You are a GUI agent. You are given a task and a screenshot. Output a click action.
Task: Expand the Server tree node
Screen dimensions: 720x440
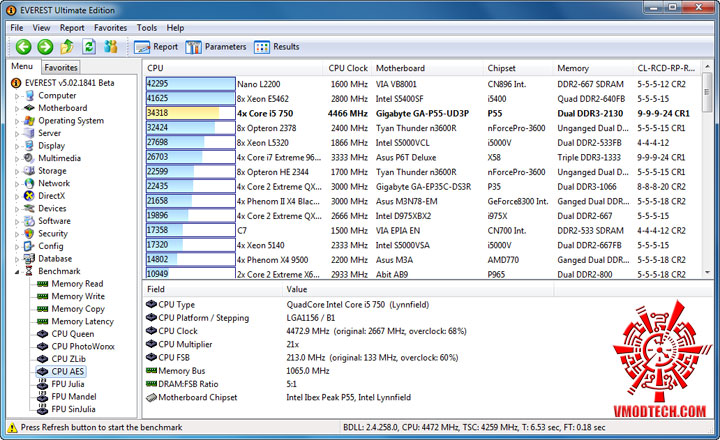(x=17, y=134)
